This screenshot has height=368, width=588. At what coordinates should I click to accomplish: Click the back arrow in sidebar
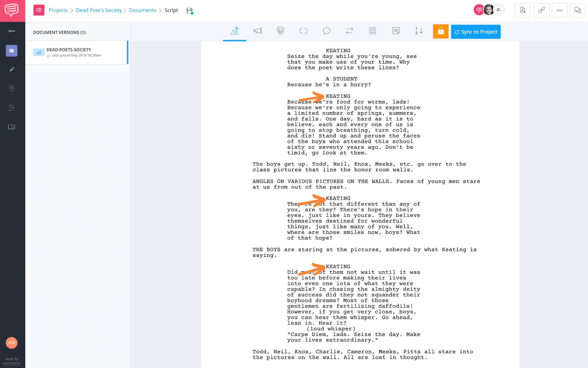pos(12,31)
